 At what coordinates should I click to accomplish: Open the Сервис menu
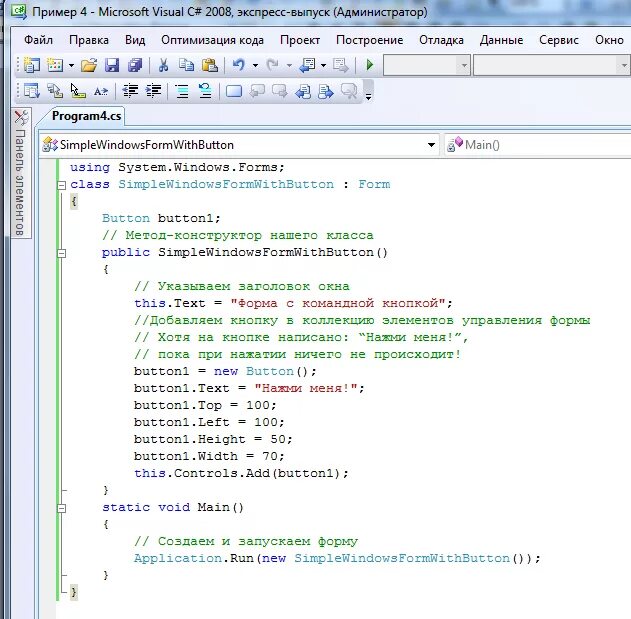[559, 40]
